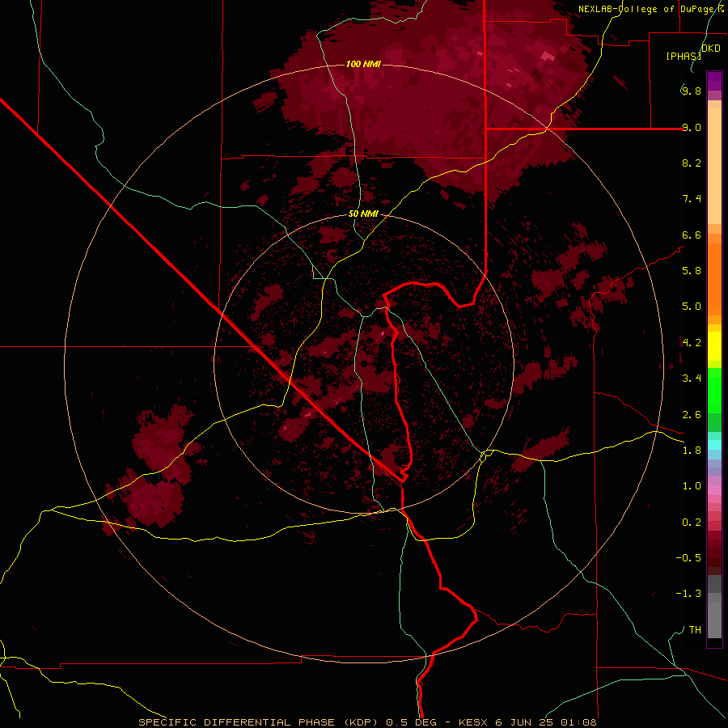728x728 pixels.
Task: Click the -1.3 scale value
Action: pyautogui.click(x=688, y=594)
